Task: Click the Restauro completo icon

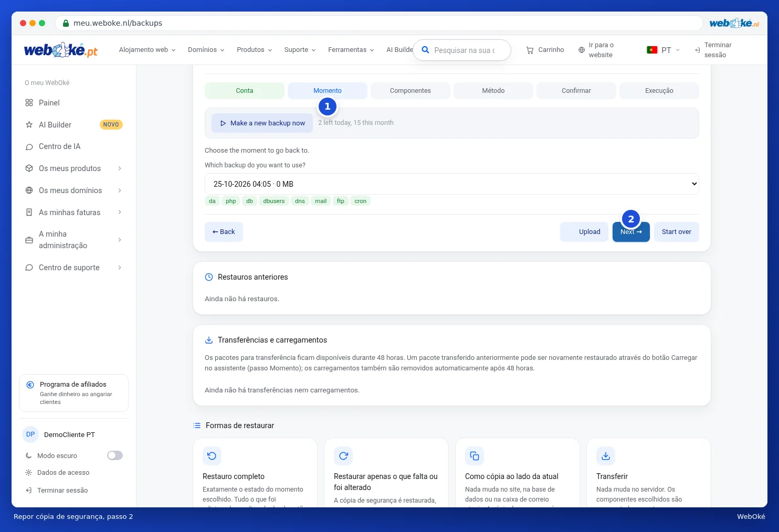Action: (x=212, y=456)
